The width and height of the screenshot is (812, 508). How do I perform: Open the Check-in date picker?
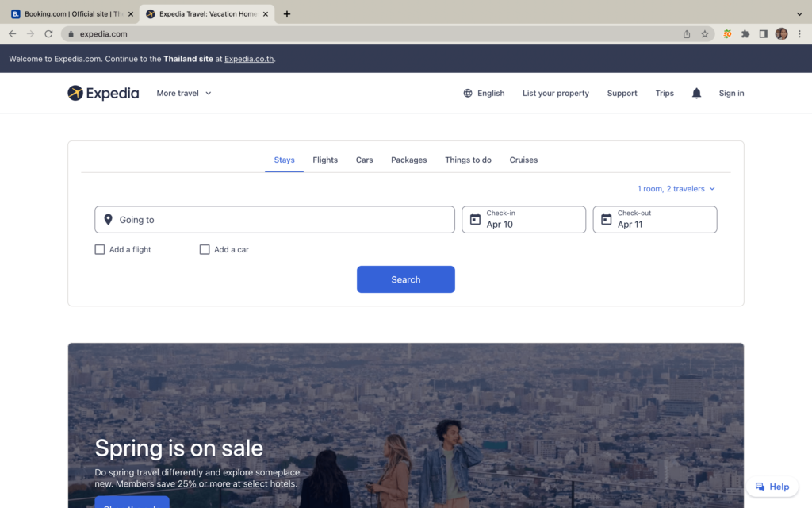(523, 219)
